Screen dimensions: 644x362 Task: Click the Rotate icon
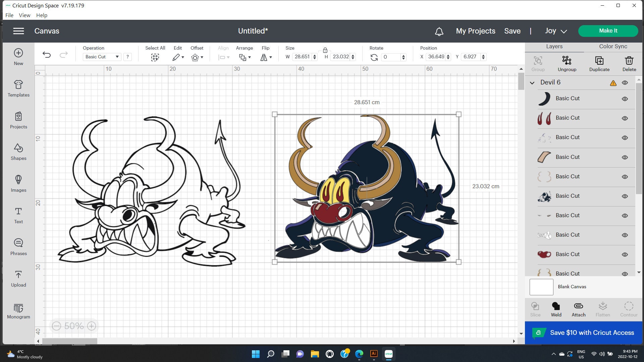point(374,58)
